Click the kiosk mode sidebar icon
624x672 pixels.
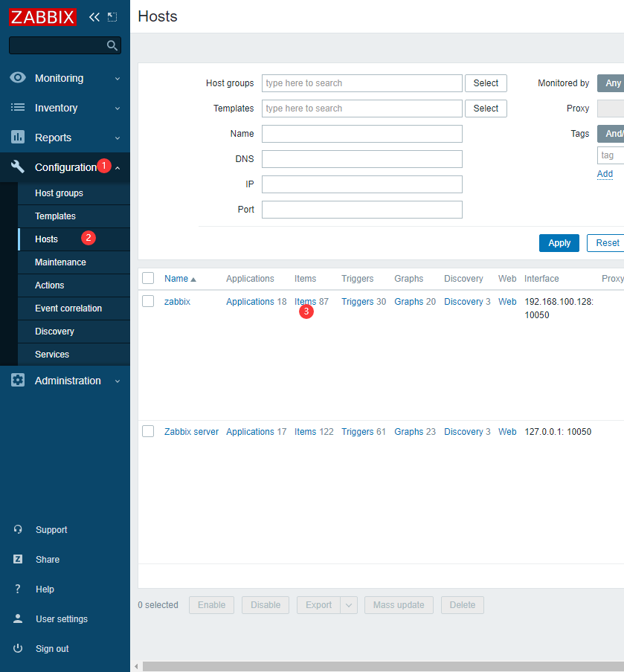coord(112,17)
